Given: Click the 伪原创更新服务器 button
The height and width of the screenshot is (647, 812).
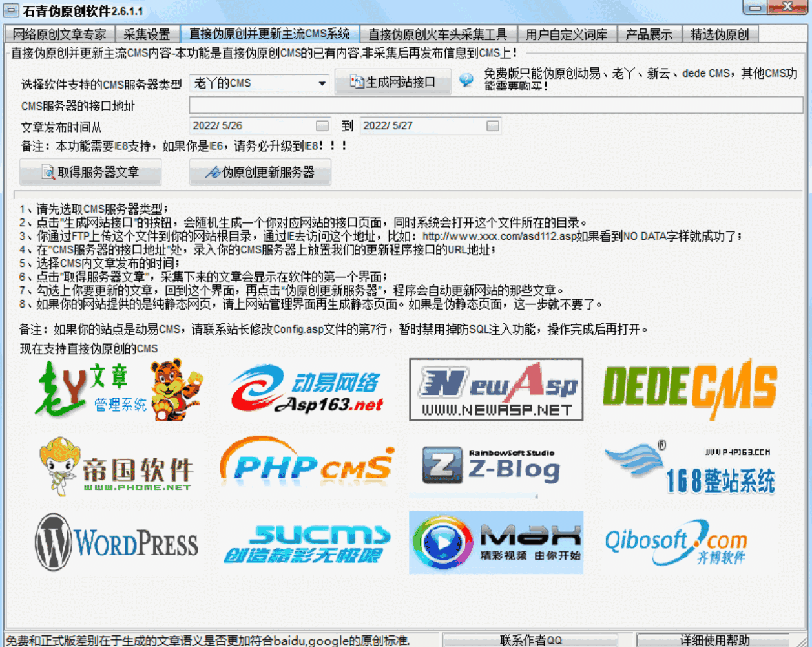Looking at the screenshot, I should tap(260, 172).
